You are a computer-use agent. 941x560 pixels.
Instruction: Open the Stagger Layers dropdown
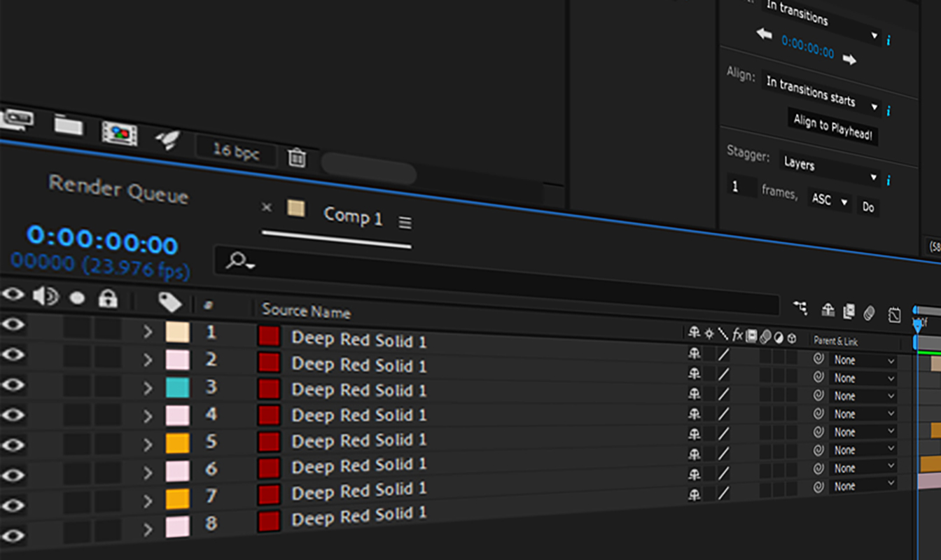tap(830, 169)
